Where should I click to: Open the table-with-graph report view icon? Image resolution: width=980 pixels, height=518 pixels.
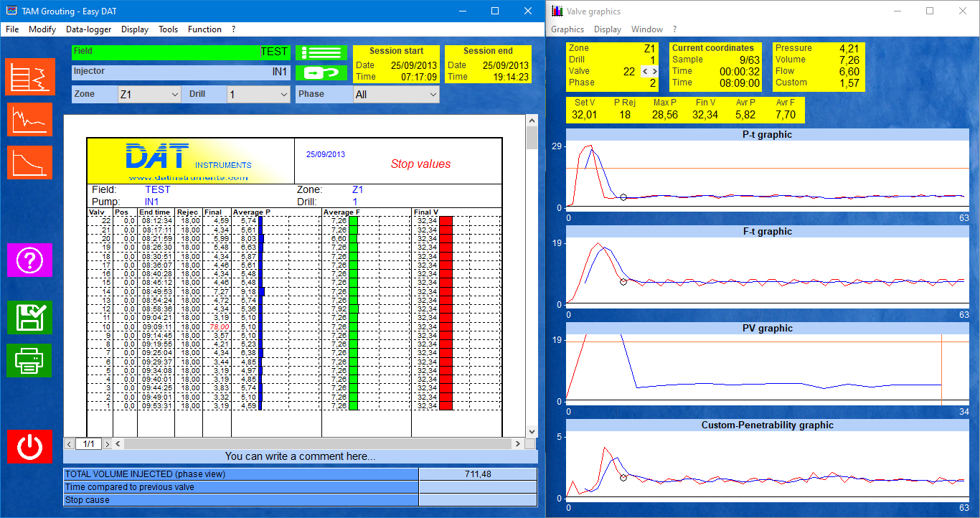pos(30,76)
